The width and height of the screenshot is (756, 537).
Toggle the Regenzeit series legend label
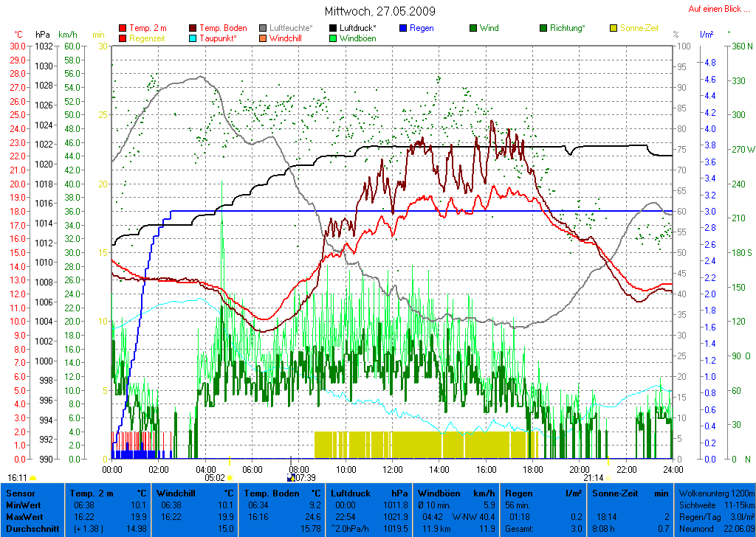[148, 38]
